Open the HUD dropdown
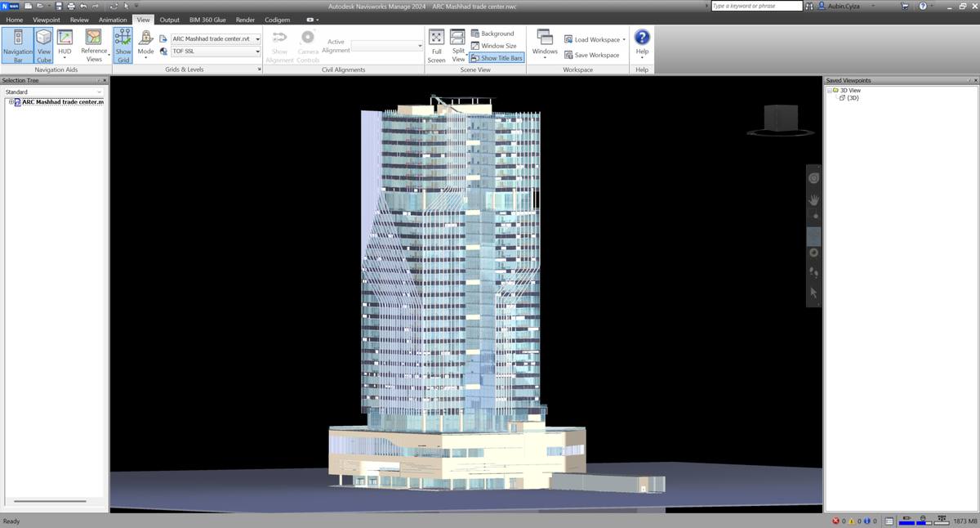This screenshot has height=528, width=980. [65, 46]
